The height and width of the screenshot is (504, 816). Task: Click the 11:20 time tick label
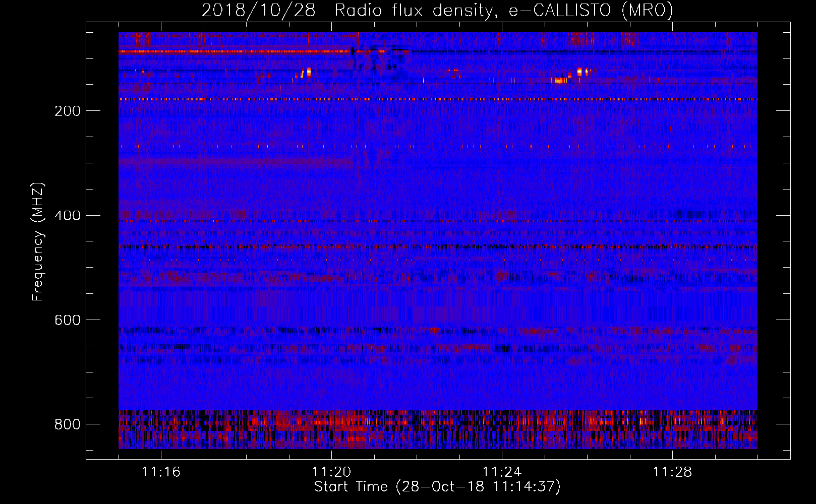point(331,472)
